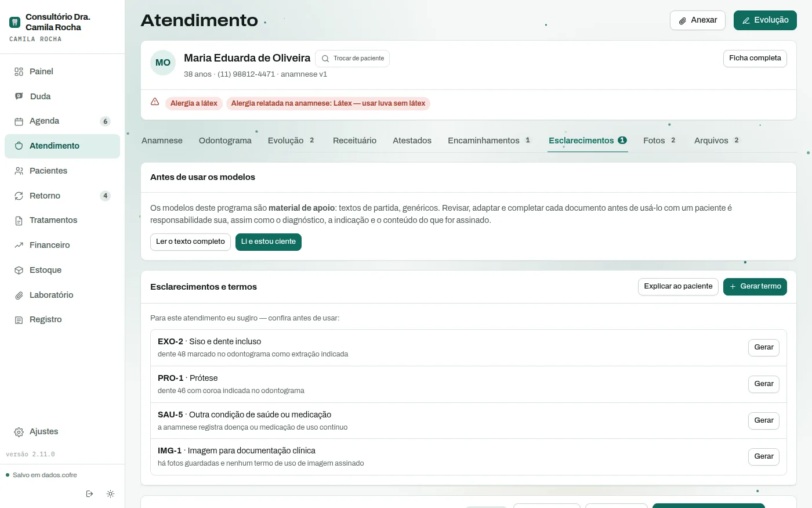The width and height of the screenshot is (812, 508).
Task: Open the Odontograma tab
Action: click(225, 140)
